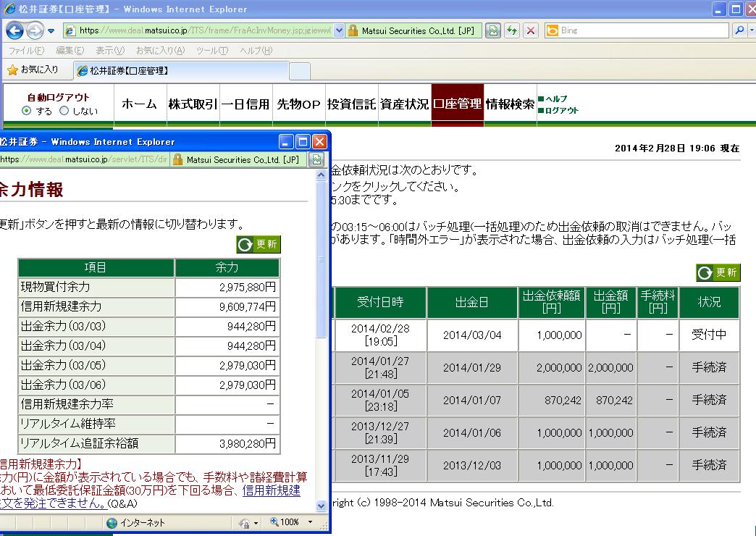Select the auto-logout しない radio button
Screen dimensions: 756x536
pyautogui.click(x=64, y=111)
